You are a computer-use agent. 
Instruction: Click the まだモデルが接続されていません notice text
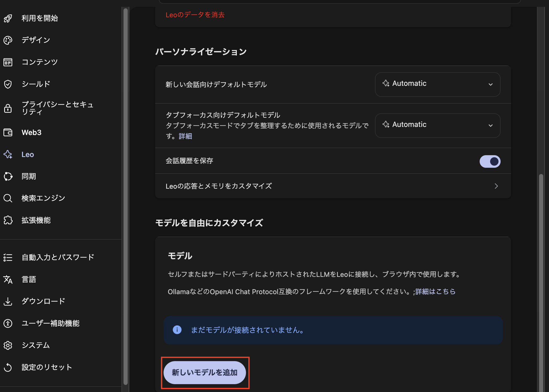(x=248, y=330)
